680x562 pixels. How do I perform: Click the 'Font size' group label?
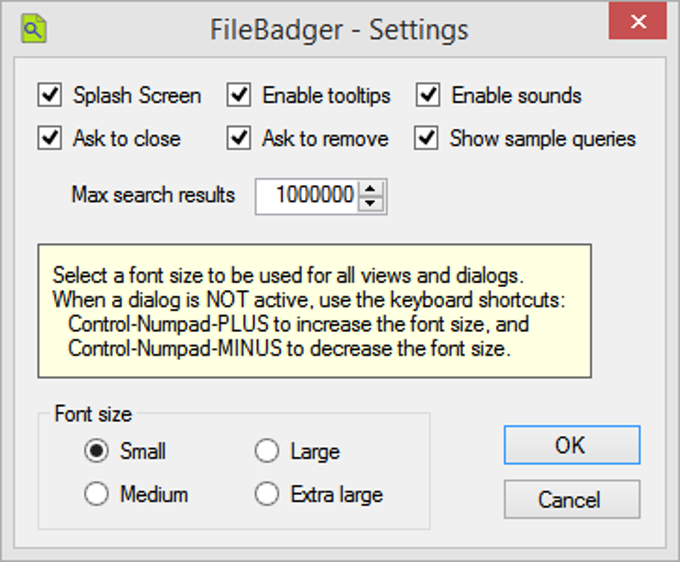coord(93,414)
